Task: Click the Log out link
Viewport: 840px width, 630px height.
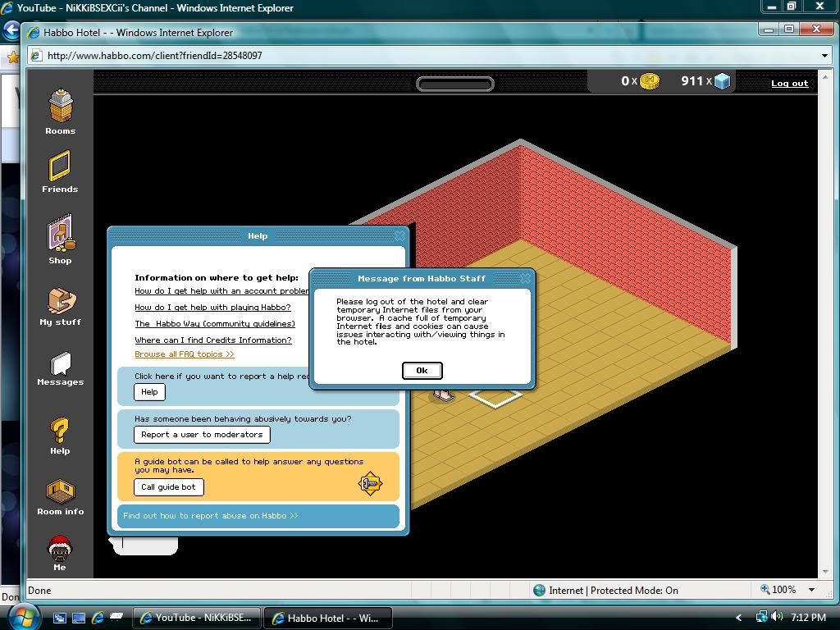Action: (789, 83)
